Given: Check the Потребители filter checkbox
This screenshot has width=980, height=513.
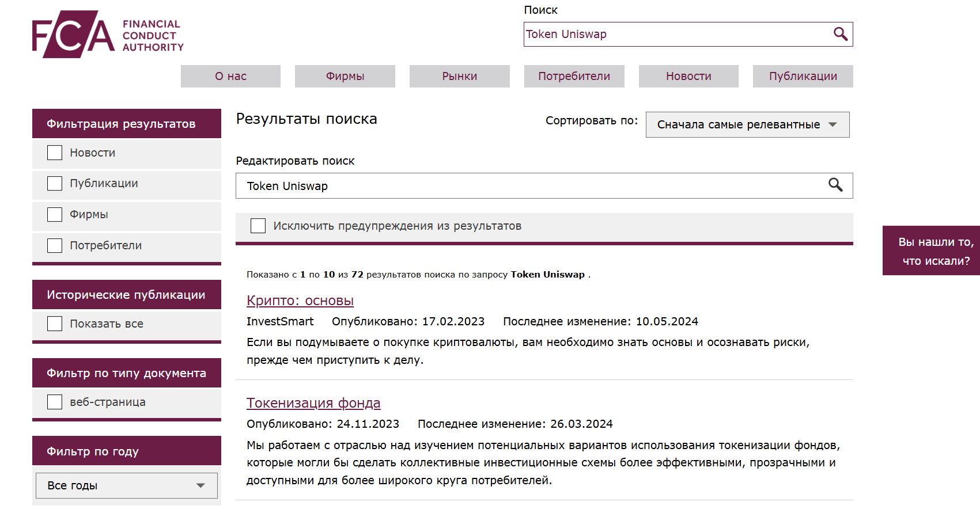Looking at the screenshot, I should click(x=55, y=246).
